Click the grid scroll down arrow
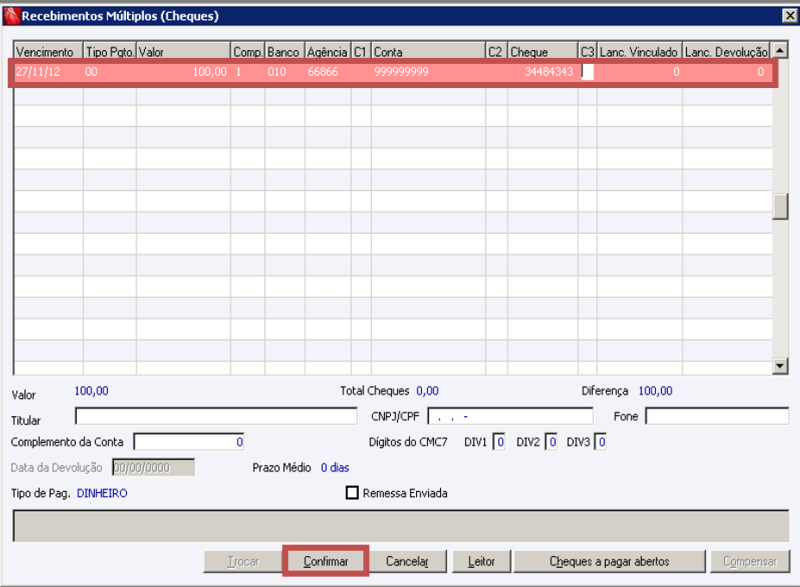The height and width of the screenshot is (587, 800). tap(780, 365)
